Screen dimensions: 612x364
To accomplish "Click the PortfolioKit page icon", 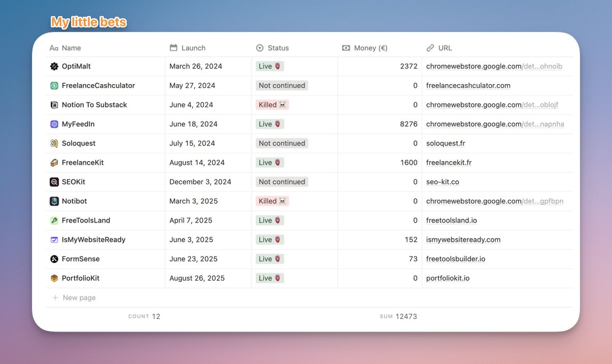I will [x=54, y=278].
